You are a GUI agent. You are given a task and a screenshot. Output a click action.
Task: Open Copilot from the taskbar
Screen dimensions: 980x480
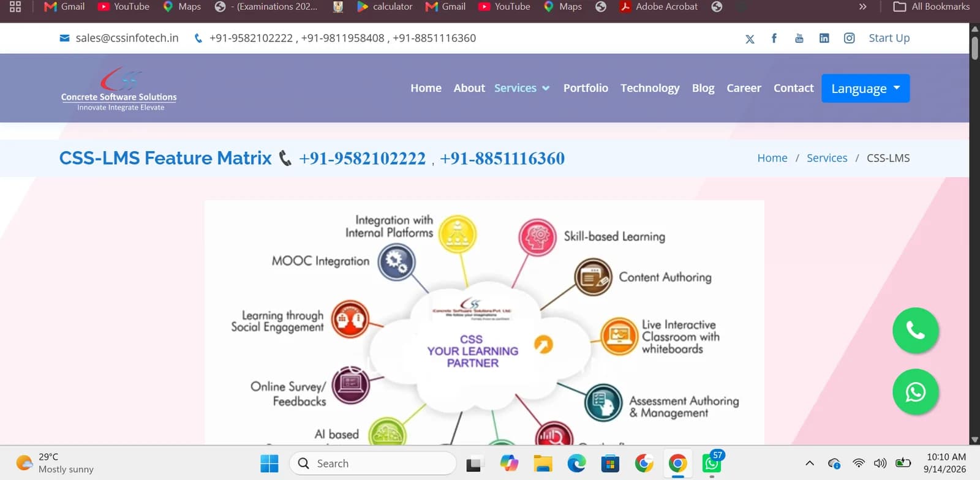pyautogui.click(x=509, y=463)
